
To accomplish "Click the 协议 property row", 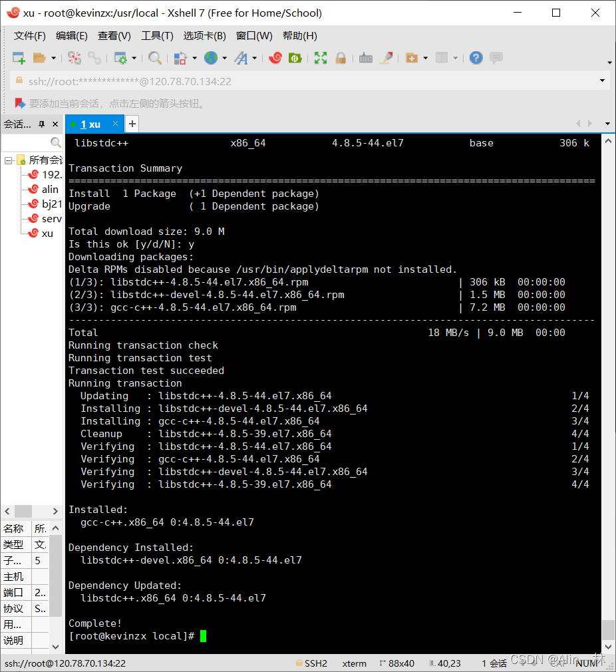I will tap(25, 608).
